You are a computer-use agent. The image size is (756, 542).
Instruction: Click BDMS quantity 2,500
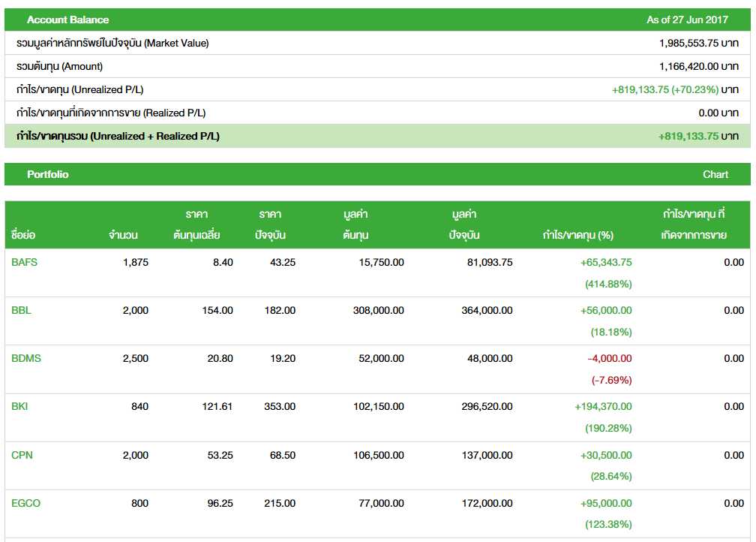[136, 358]
